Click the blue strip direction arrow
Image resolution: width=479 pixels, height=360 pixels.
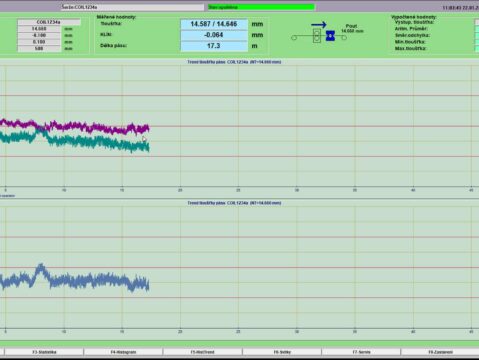pyautogui.click(x=319, y=24)
